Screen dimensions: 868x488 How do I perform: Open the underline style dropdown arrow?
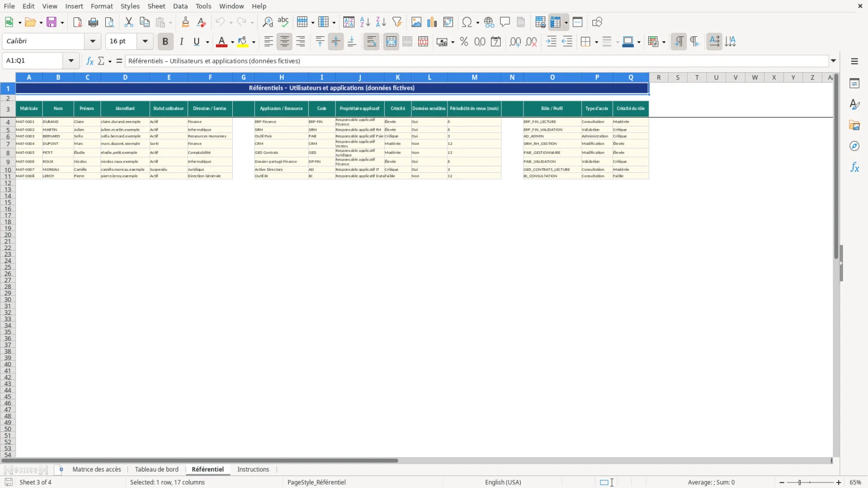pos(207,42)
